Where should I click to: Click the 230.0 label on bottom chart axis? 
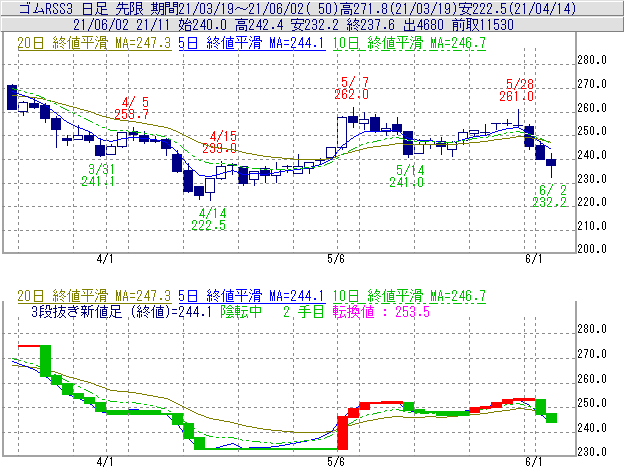click(592, 452)
